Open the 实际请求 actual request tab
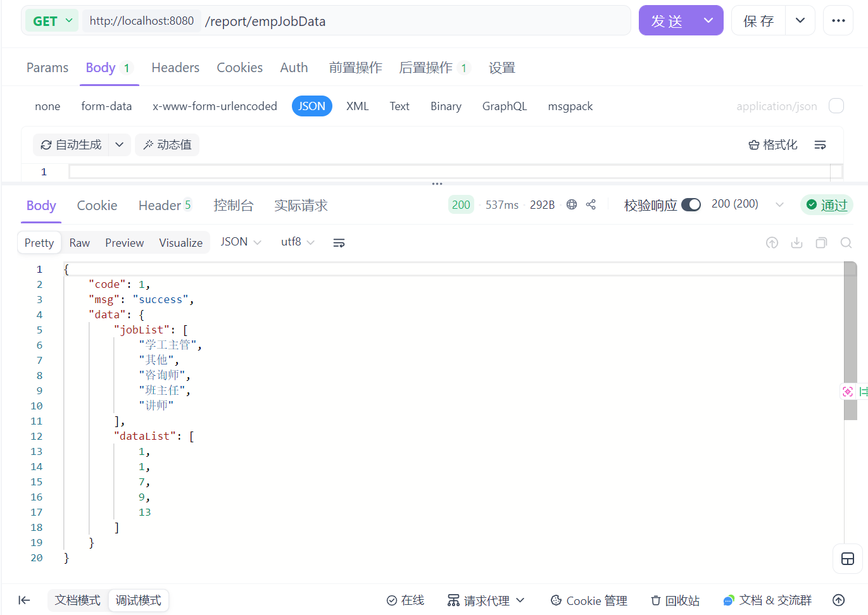The width and height of the screenshot is (868, 615). tap(301, 206)
